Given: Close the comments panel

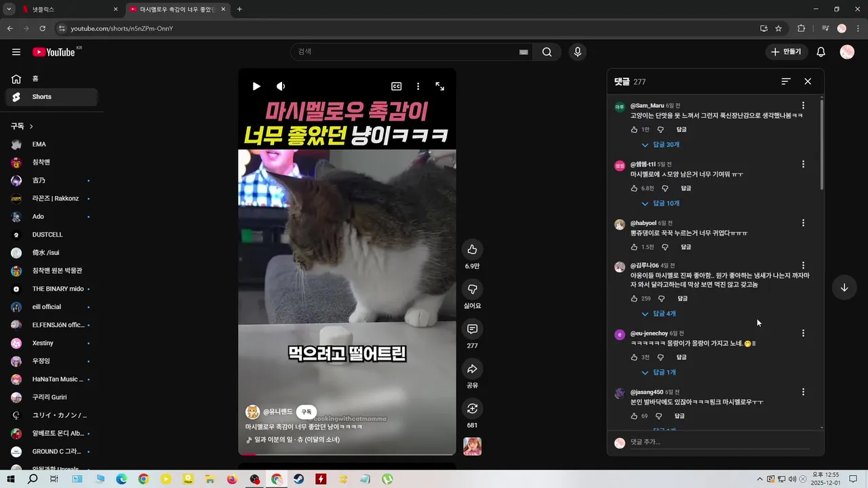Looking at the screenshot, I should point(808,81).
